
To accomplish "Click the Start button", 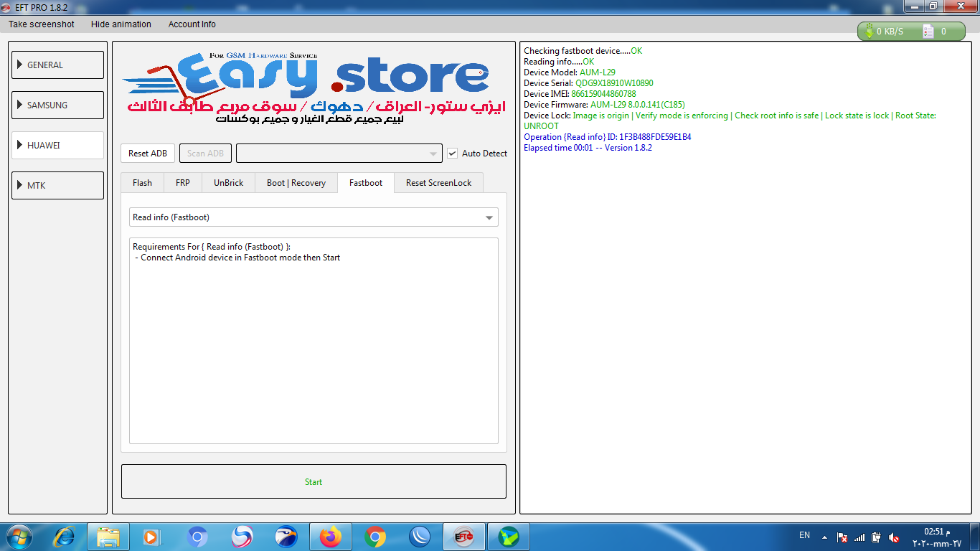I will click(314, 481).
